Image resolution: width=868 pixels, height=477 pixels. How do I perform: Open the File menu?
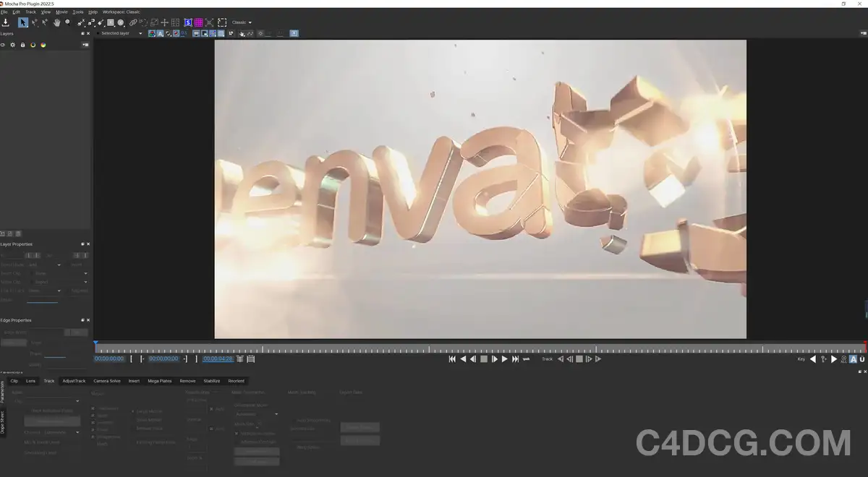[x=4, y=12]
